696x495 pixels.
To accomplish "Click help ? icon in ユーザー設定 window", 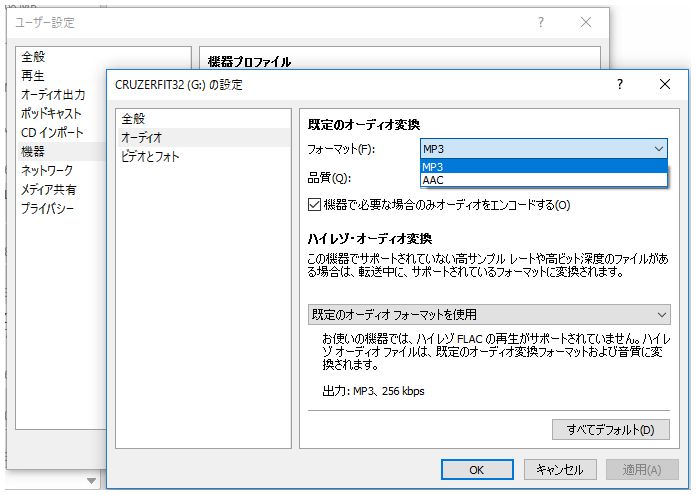I will pos(541,22).
